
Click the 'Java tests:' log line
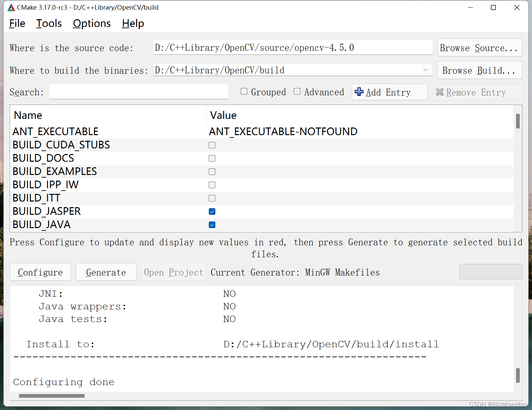click(x=73, y=319)
